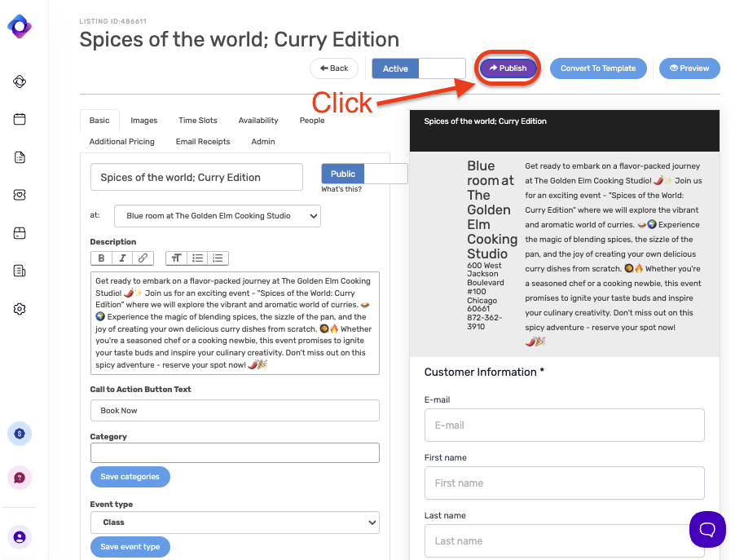Click the preview header bar title
735x560 pixels.
coord(485,121)
